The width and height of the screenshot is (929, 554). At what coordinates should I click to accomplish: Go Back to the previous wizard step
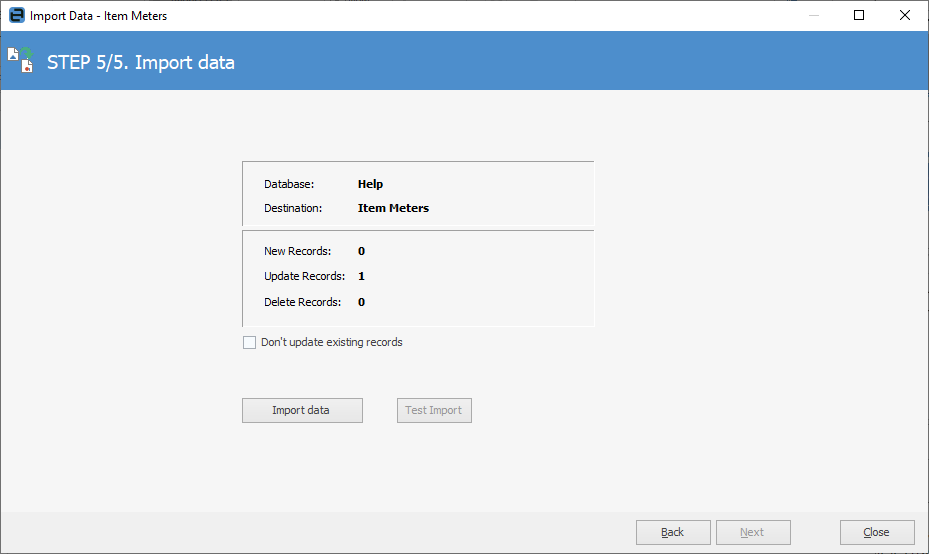click(x=673, y=532)
